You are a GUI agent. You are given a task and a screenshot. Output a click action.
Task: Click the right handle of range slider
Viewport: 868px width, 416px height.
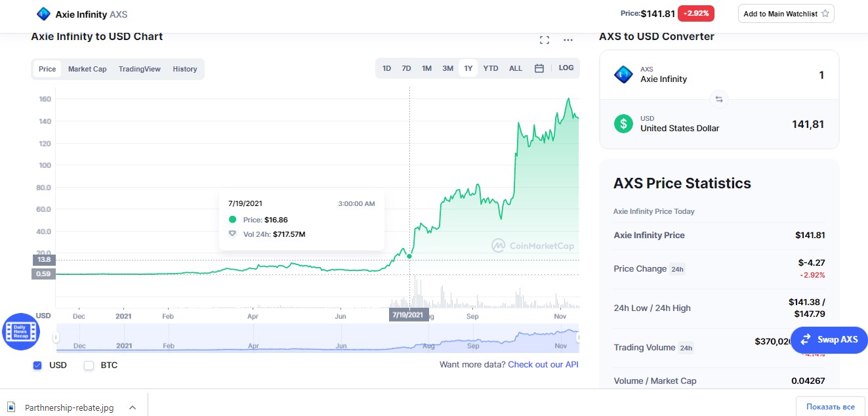point(579,337)
